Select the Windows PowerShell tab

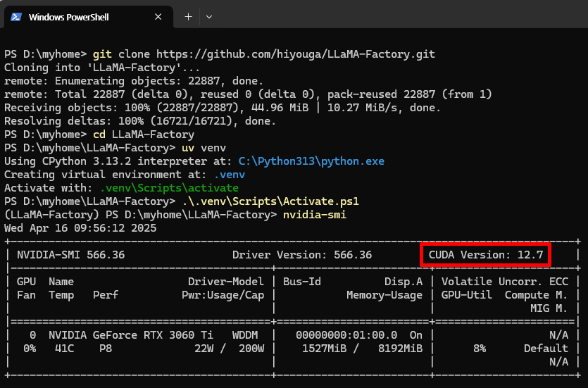pyautogui.click(x=89, y=17)
